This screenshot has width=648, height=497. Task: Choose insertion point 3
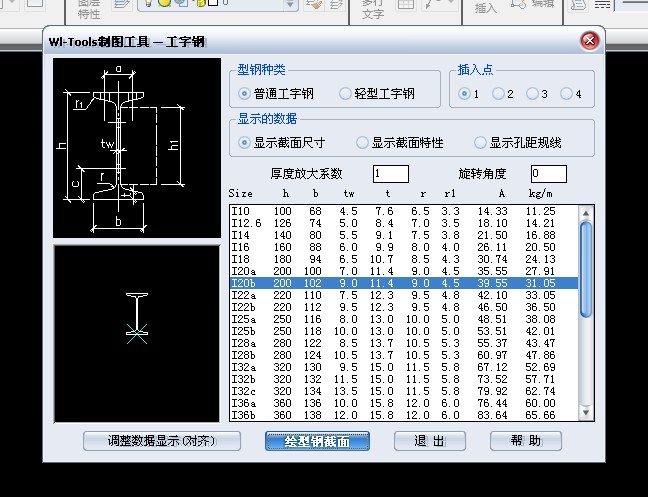click(x=536, y=94)
